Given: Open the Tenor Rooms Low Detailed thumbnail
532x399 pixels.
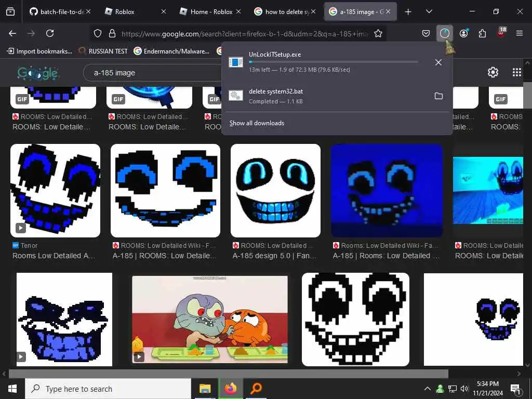Looking at the screenshot, I should click(x=55, y=191).
